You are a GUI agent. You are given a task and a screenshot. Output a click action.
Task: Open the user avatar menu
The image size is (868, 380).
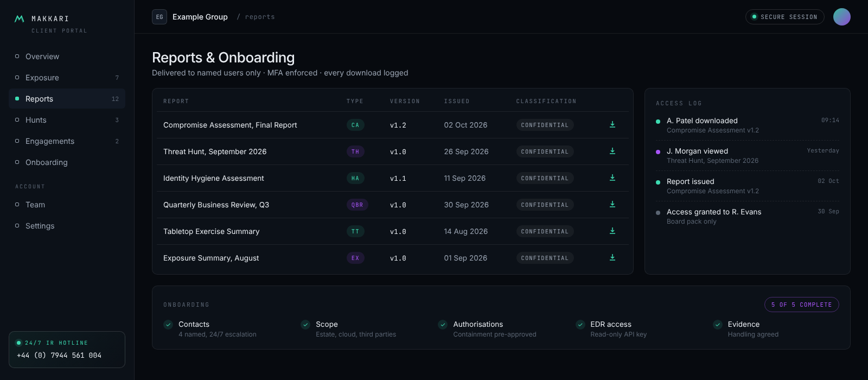[x=842, y=17]
